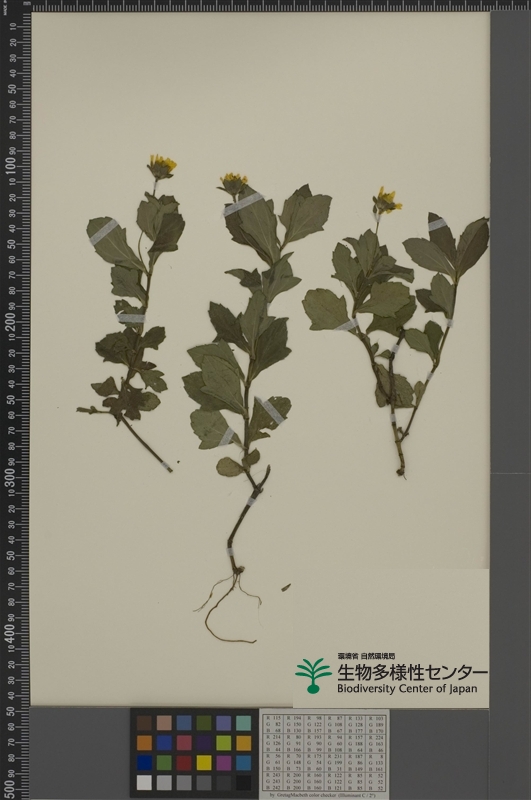Image resolution: width=531 pixels, height=800 pixels.
Task: Pick the rose moderate-red swatch
Action: pos(184,743)
